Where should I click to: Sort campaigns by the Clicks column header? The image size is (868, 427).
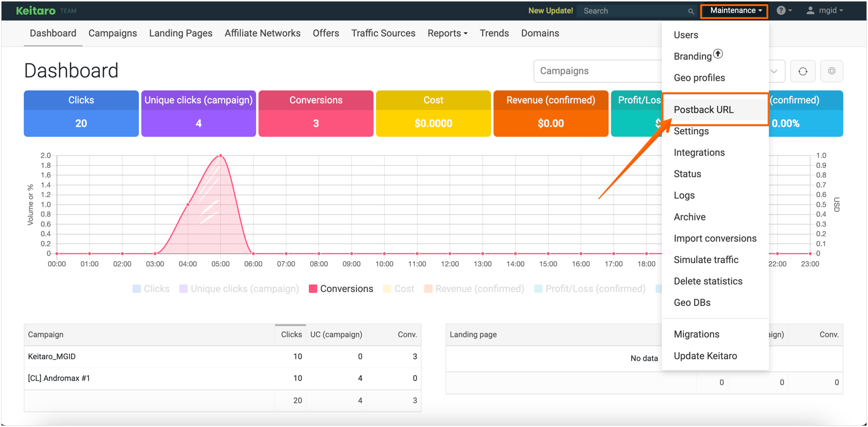pos(291,334)
